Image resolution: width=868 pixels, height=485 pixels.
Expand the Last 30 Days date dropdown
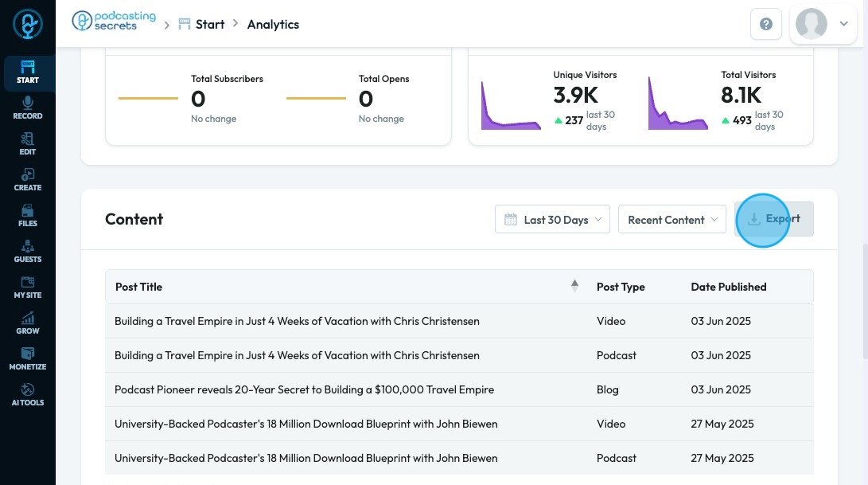tap(552, 220)
